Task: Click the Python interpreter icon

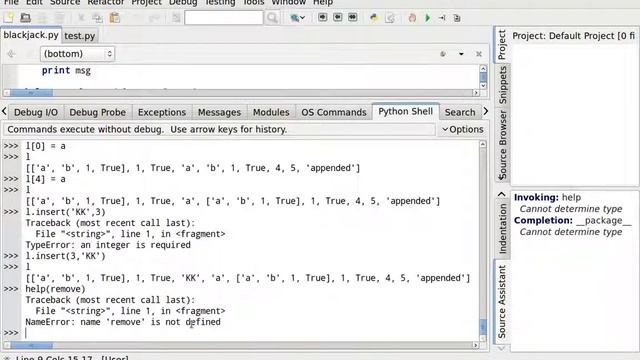Action: pos(373,18)
